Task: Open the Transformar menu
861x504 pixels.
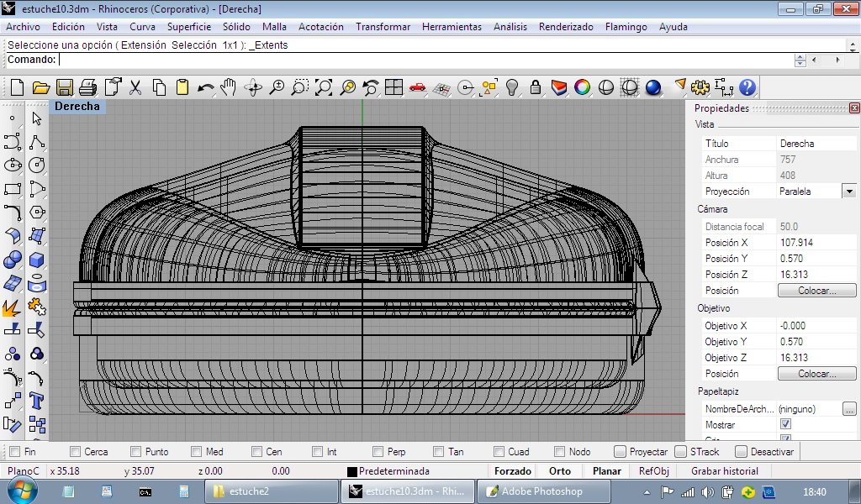Action: coord(383,27)
